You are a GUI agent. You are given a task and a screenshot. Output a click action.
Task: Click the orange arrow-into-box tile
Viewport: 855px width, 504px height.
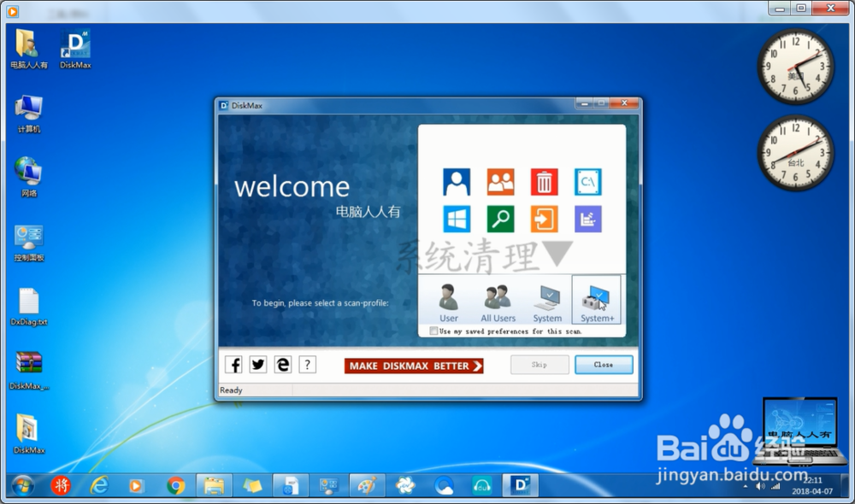(x=544, y=219)
